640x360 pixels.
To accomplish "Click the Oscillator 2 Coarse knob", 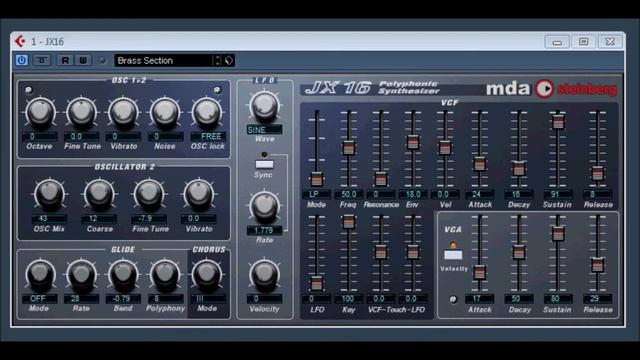I will click(99, 194).
